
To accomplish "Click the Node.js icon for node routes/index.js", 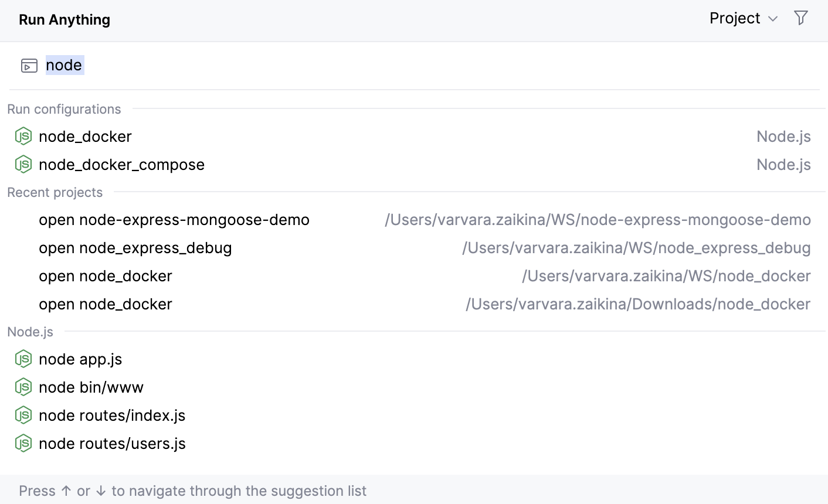I will [23, 415].
